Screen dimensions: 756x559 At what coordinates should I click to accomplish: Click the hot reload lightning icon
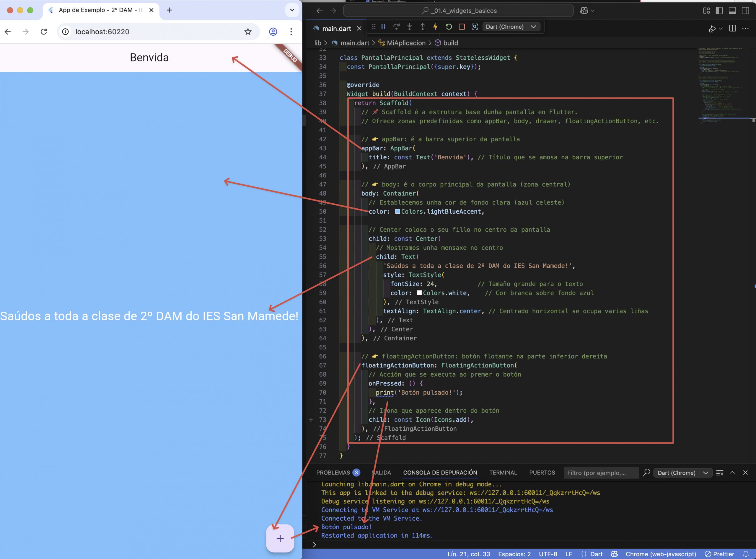click(435, 27)
